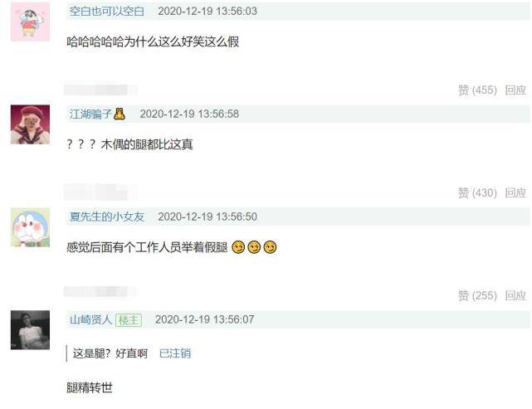The height and width of the screenshot is (409, 532).
Task: Reply via 回应 next to 赞 (430)
Action: coord(515,193)
